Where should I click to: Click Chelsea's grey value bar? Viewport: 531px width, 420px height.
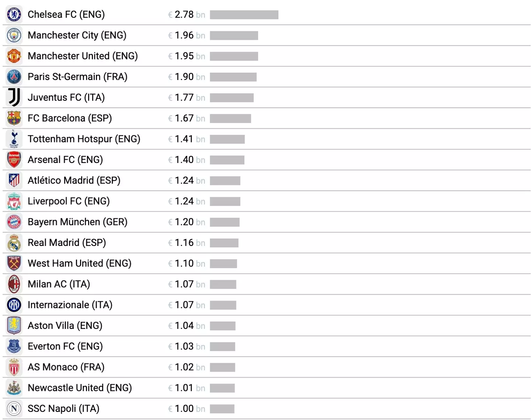click(244, 15)
